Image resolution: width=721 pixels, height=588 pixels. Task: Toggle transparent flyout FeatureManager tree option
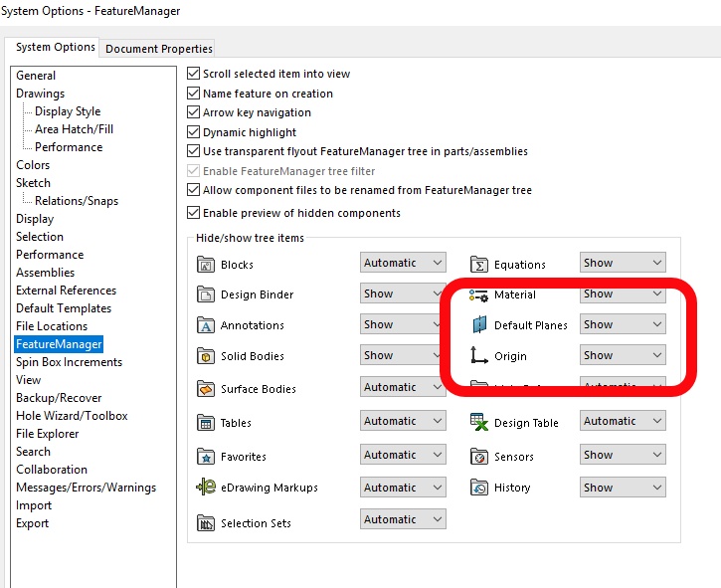[194, 151]
